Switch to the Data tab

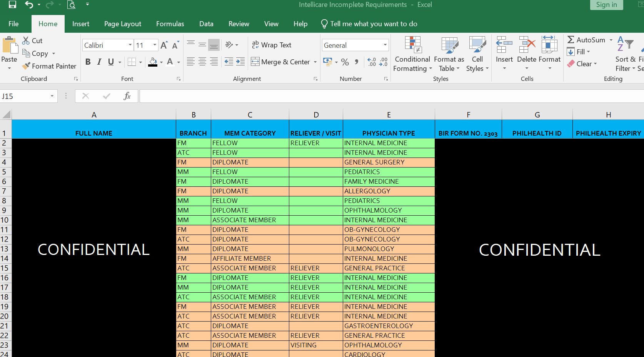pos(206,23)
